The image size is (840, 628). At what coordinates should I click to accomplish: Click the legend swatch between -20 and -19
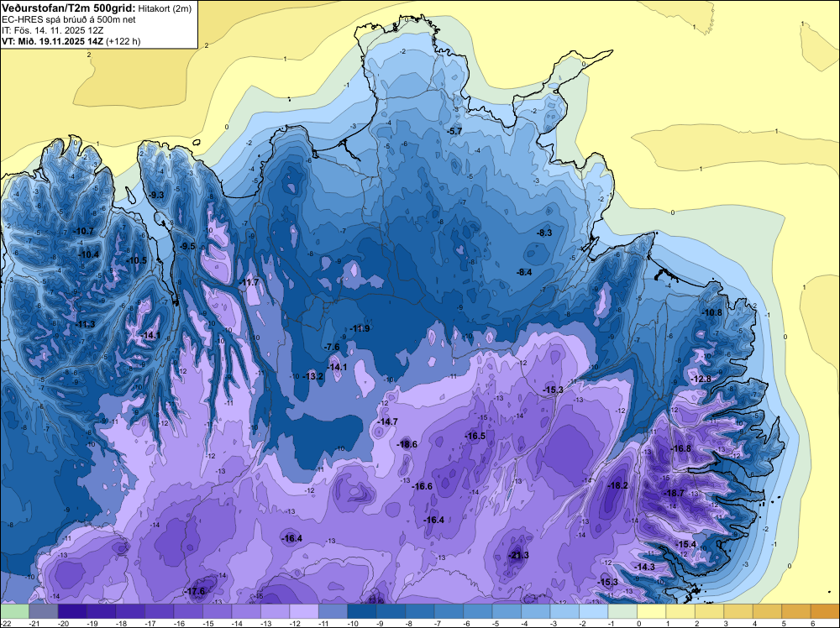72,611
